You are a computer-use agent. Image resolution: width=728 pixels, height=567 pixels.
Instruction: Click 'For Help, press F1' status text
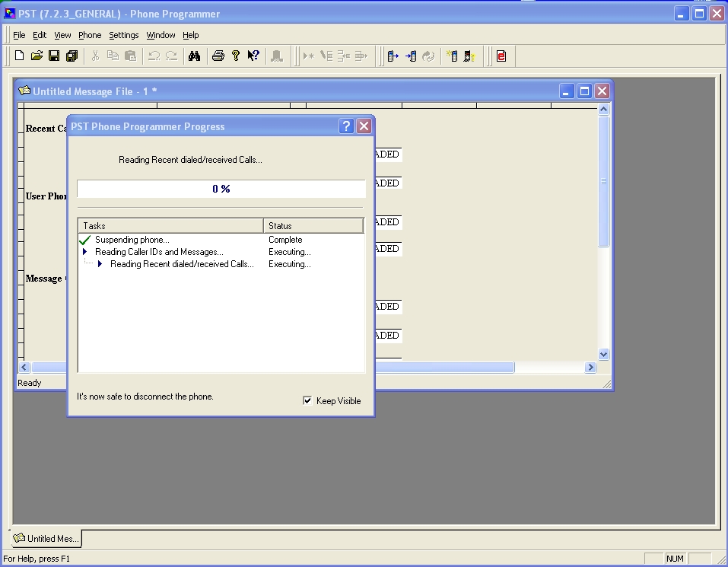[x=37, y=559]
